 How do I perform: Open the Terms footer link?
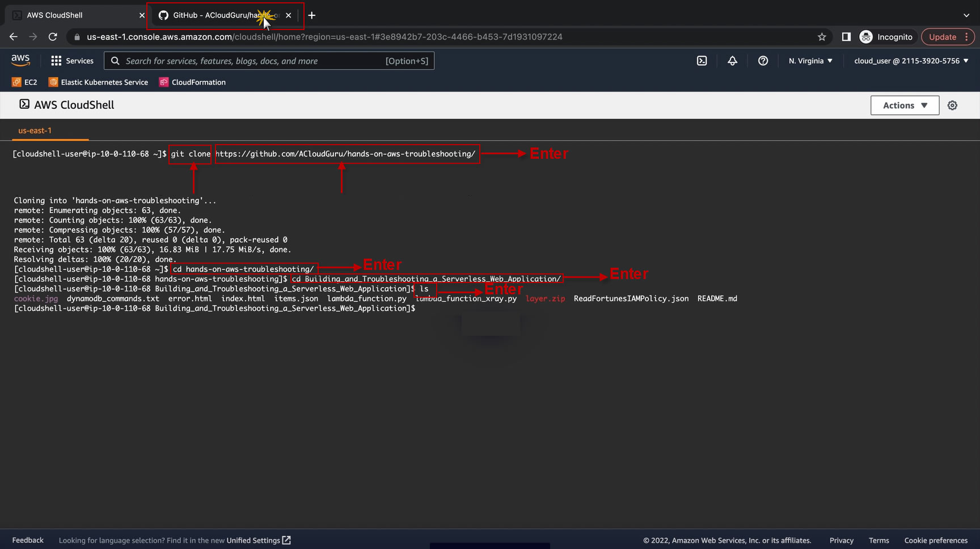click(x=879, y=540)
